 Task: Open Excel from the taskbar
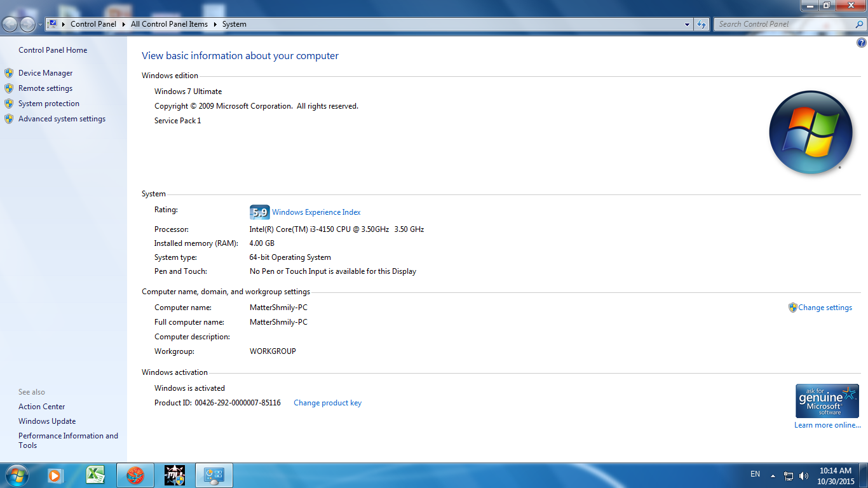(x=95, y=475)
